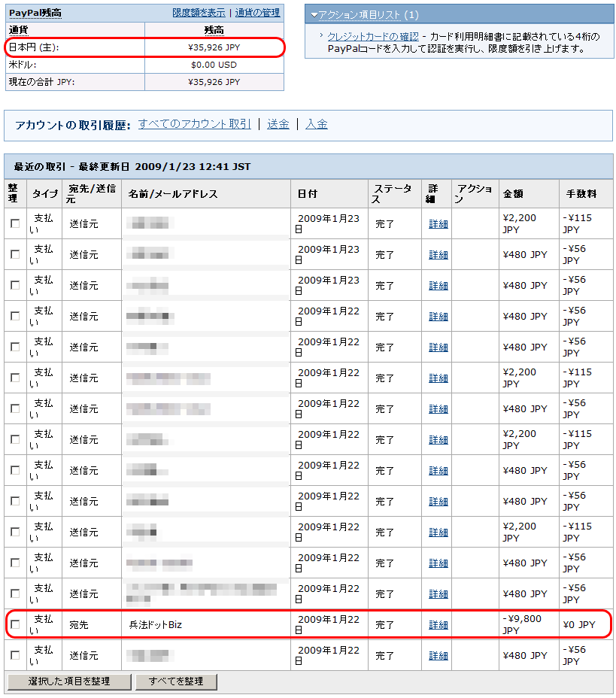Open 詳細 for the first ¥2,200 transaction

tap(438, 223)
